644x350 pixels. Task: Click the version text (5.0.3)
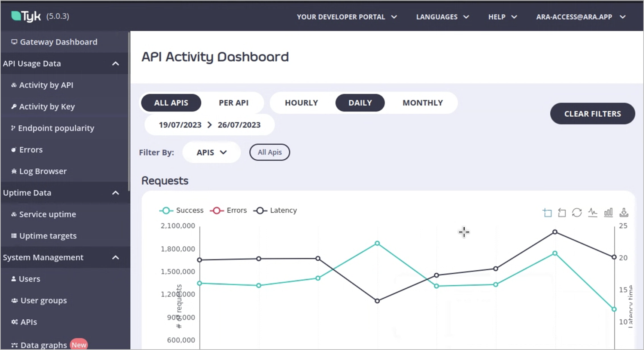[x=58, y=16]
